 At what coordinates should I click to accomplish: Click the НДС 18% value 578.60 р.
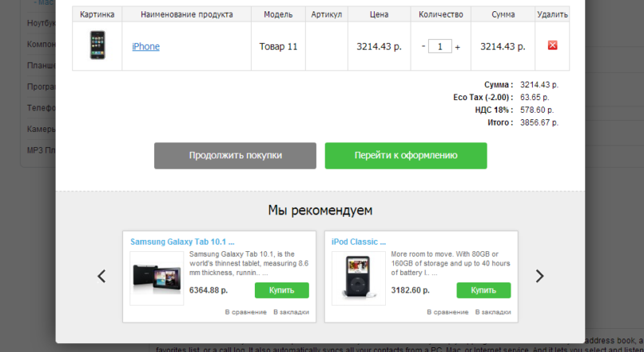point(537,110)
